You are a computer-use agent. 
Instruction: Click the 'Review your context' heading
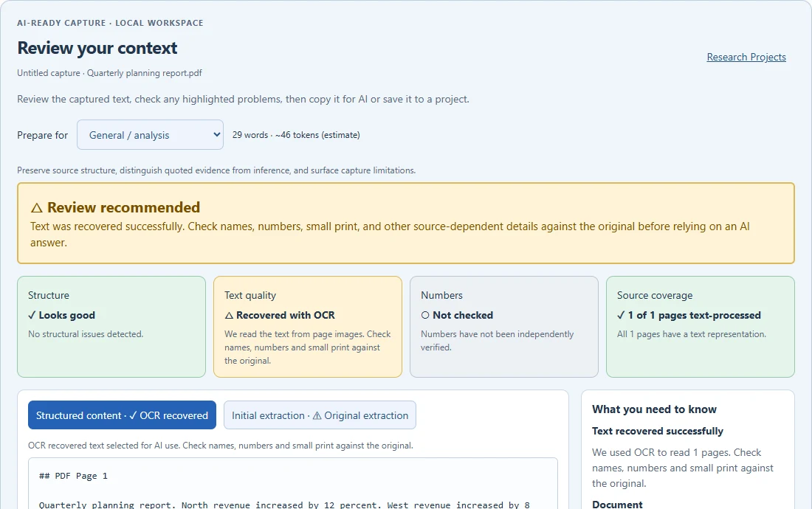(97, 48)
